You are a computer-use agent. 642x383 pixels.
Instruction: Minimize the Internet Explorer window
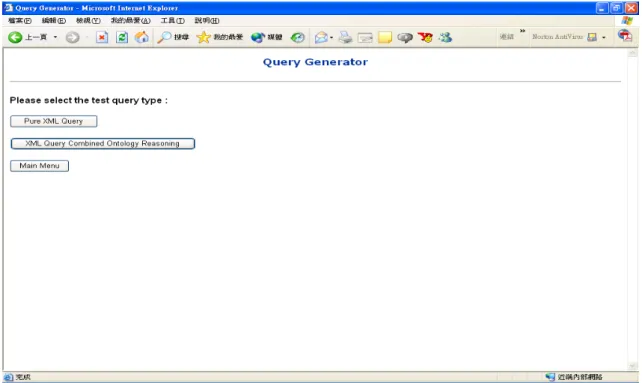[601, 8]
